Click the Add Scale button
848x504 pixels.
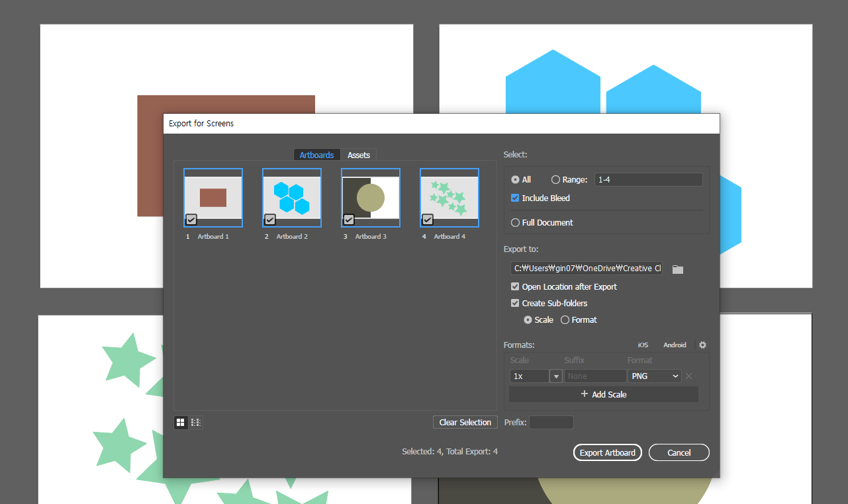(604, 394)
